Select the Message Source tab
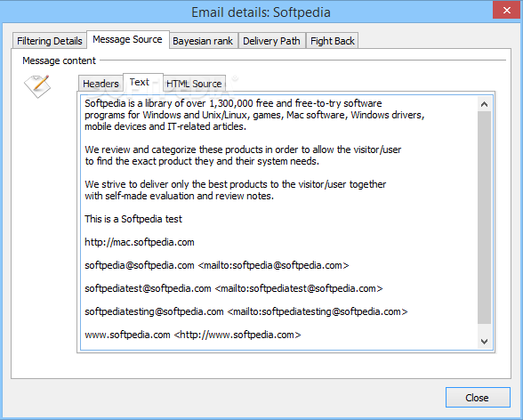Screen dimensions: 523x420 point(128,39)
